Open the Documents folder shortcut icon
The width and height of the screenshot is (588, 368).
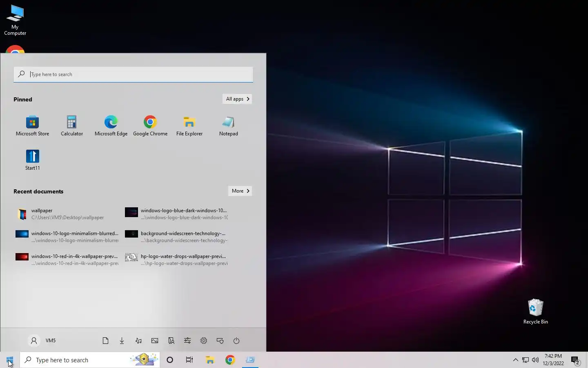coord(105,341)
